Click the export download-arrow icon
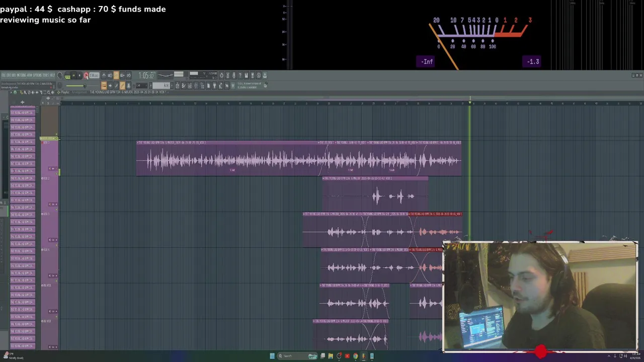The width and height of the screenshot is (644, 362). [x=265, y=75]
